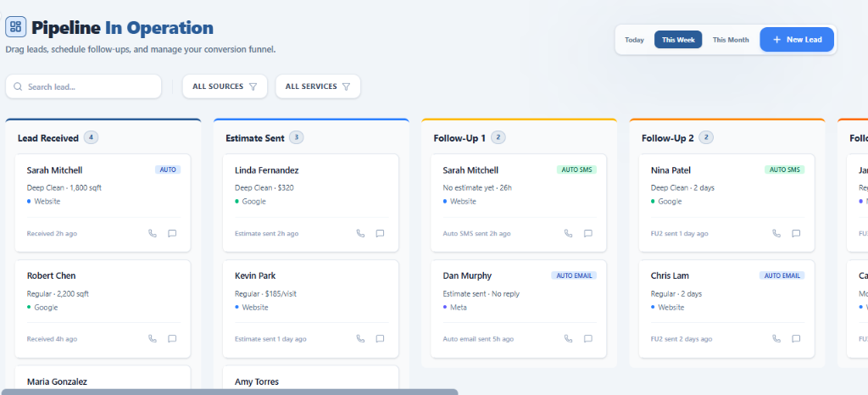This screenshot has height=395, width=868.
Task: Click AUTO SMS badge on Nina Patel
Action: pyautogui.click(x=785, y=170)
